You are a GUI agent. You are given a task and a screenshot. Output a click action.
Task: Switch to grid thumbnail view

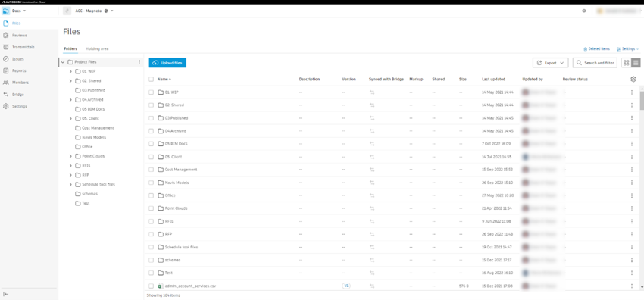tap(626, 63)
